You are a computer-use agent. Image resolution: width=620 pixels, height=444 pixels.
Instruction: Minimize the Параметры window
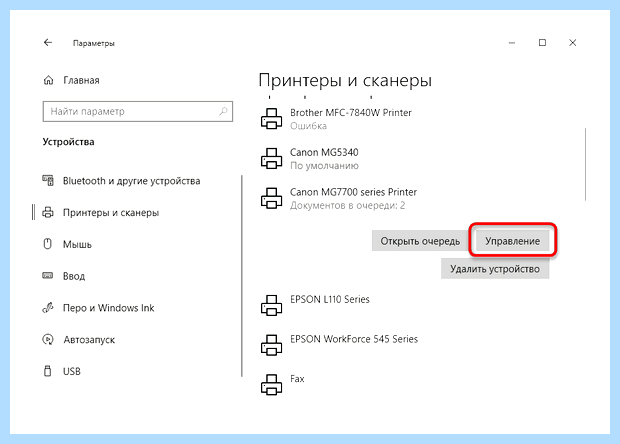tap(512, 43)
